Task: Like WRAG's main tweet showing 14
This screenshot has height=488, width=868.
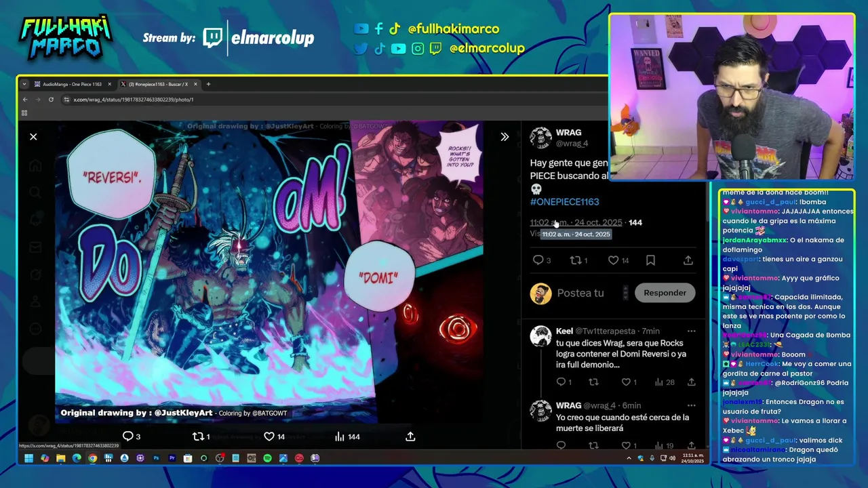Action: (x=613, y=260)
